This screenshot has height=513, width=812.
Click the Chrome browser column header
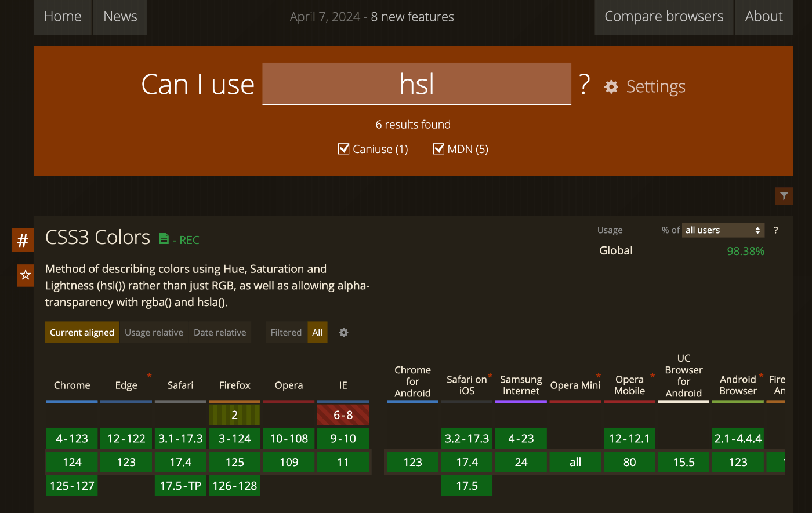[72, 385]
